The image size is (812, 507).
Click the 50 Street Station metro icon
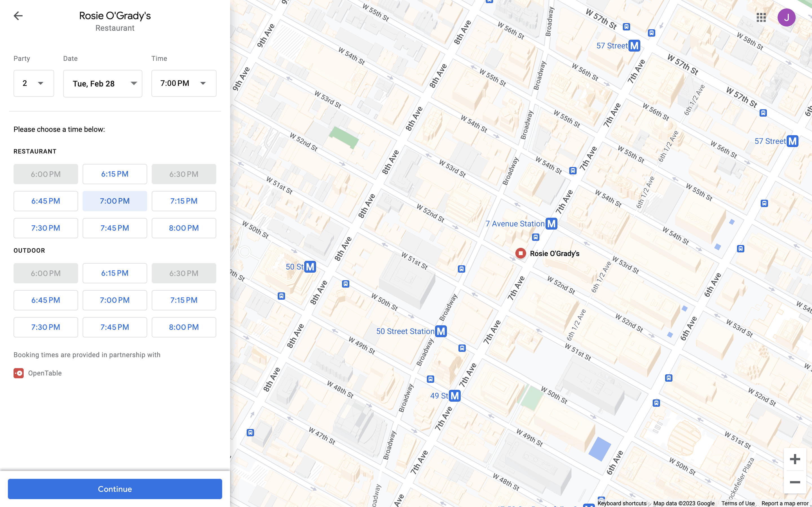click(441, 331)
